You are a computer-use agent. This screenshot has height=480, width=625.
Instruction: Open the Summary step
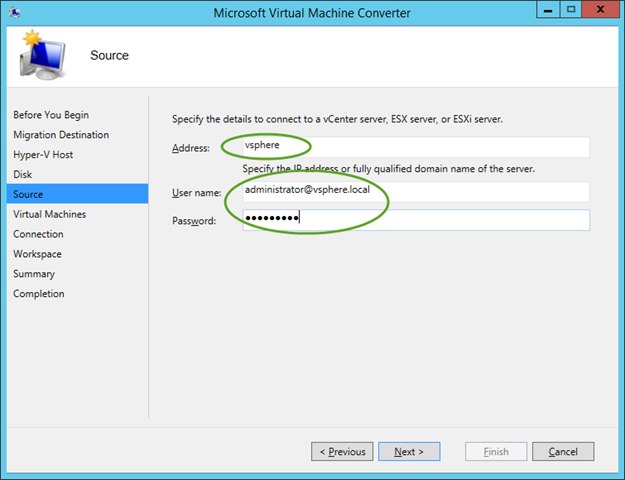pos(34,274)
